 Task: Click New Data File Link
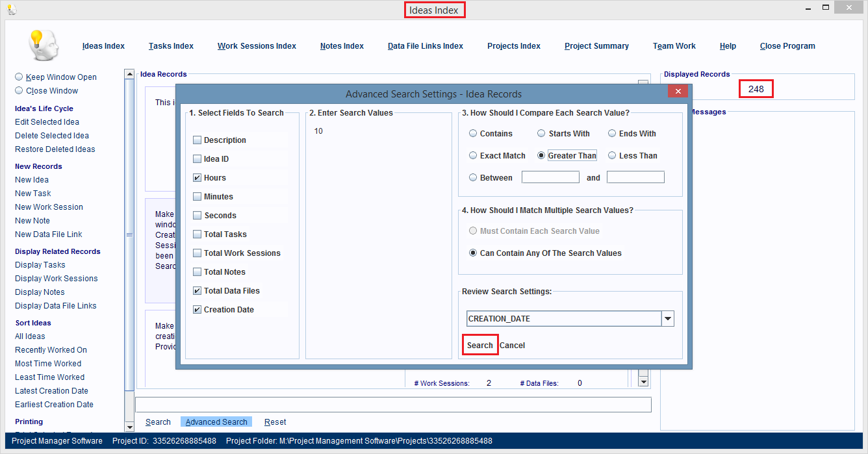coord(49,234)
